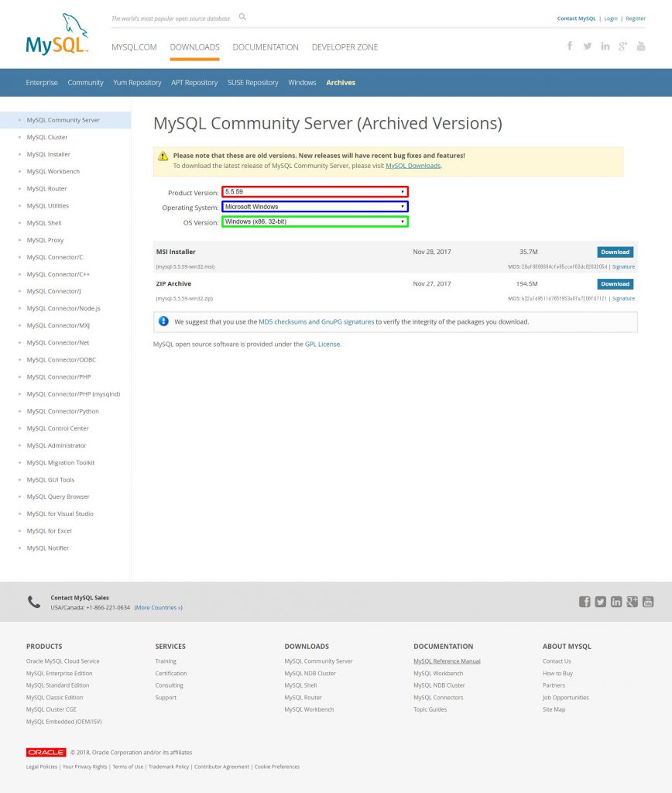The height and width of the screenshot is (793, 672).
Task: Select MySQL Installer in the sidebar
Action: pos(49,154)
